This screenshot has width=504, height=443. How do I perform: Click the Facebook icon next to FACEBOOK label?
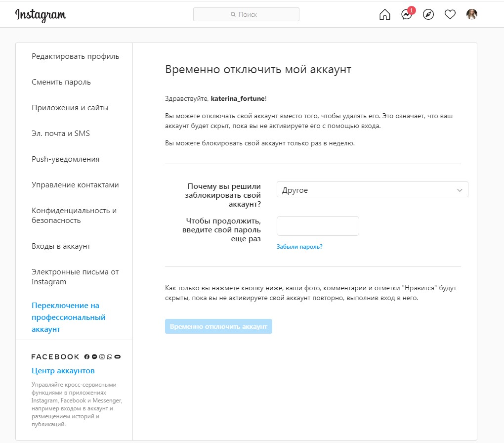tap(86, 356)
